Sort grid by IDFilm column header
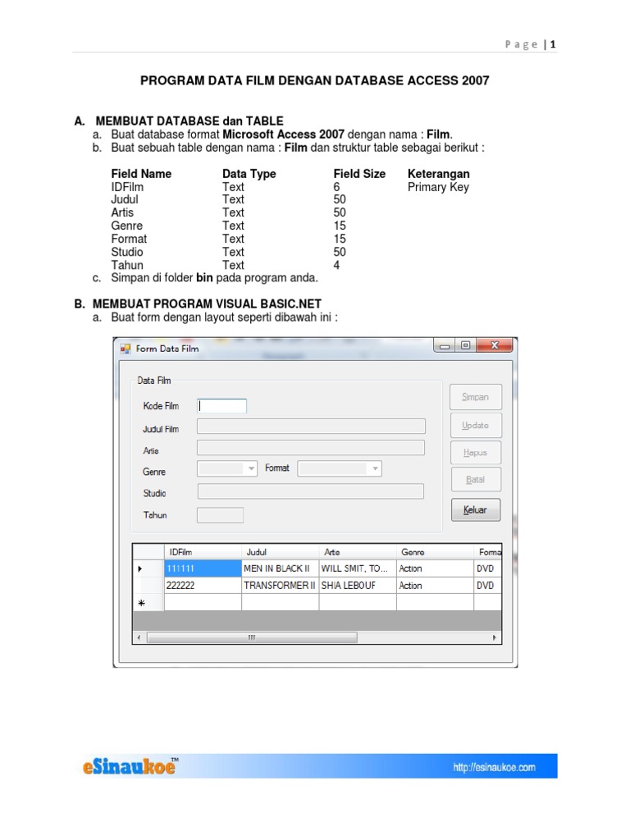The height and width of the screenshot is (840, 630). 203,552
